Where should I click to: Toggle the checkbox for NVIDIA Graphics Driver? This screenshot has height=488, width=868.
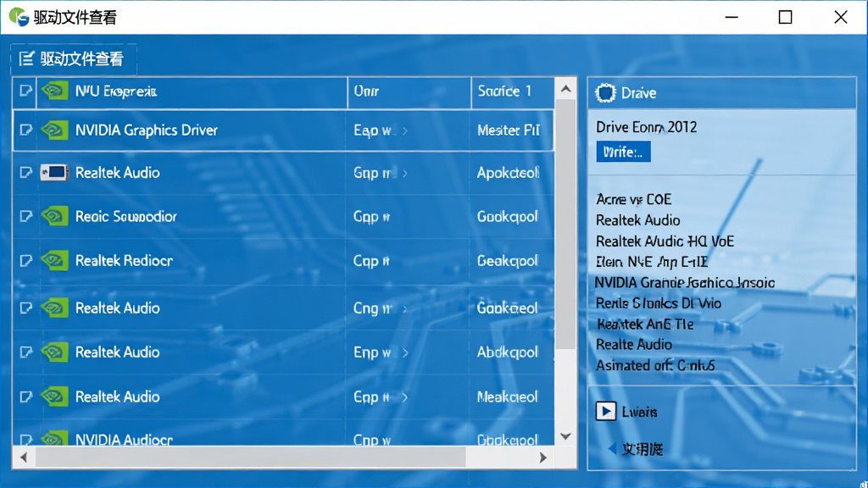[25, 130]
